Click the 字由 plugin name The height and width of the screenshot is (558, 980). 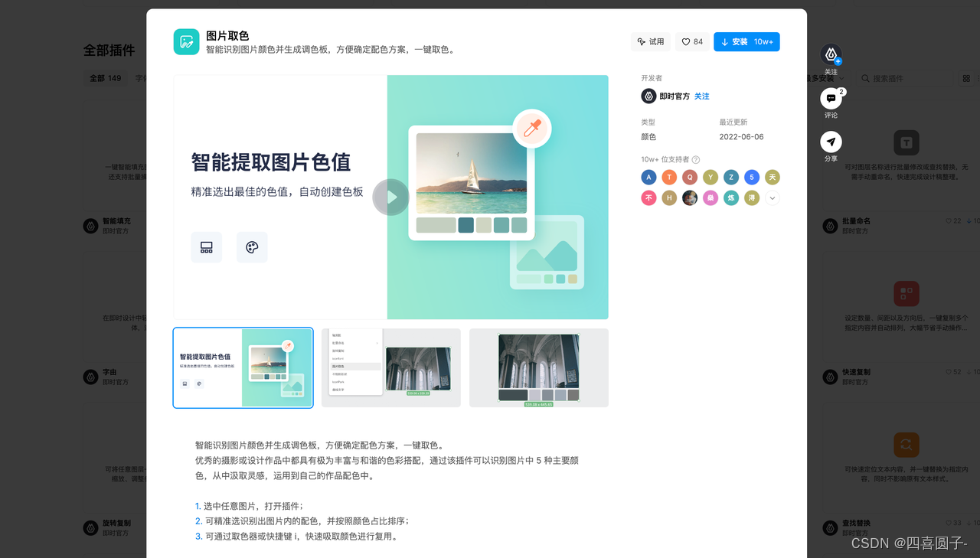point(109,372)
